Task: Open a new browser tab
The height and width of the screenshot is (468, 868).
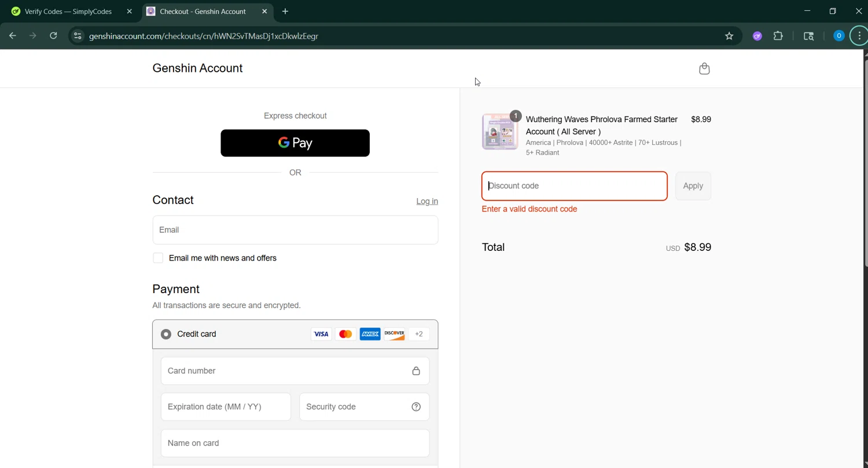Action: tap(285, 11)
